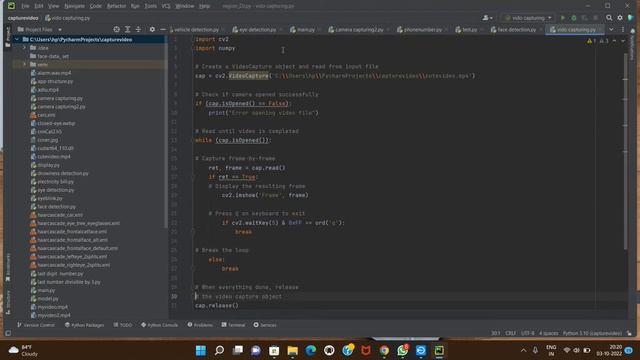Viewport: 640px width, 360px height.
Task: Open the Problems tool window
Action: (200, 325)
